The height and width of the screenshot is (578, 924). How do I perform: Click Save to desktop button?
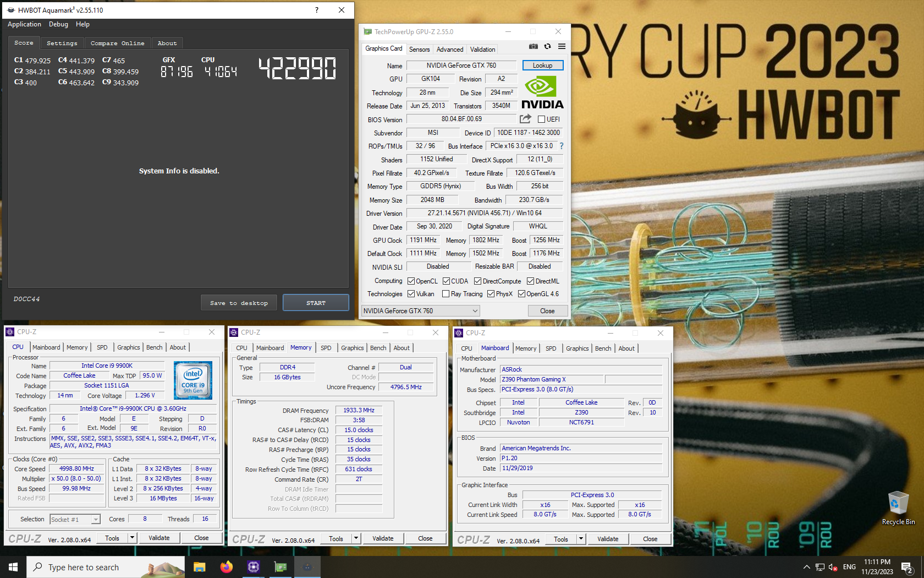click(x=239, y=303)
